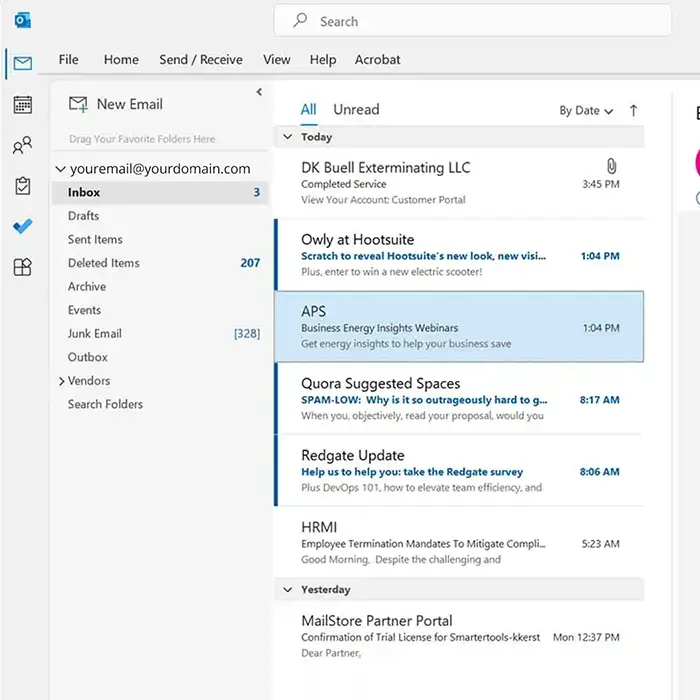
Task: Open the Tasks clipboard icon
Action: pos(22,186)
